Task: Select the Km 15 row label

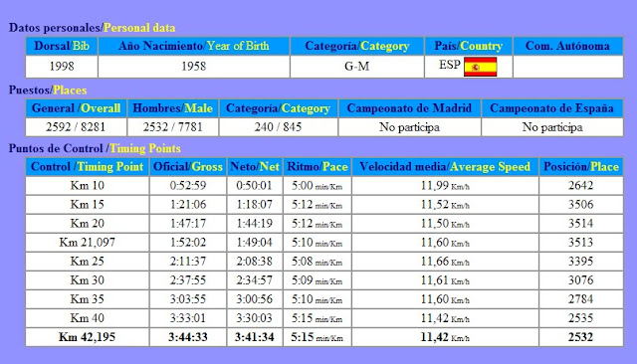Action: click(88, 205)
